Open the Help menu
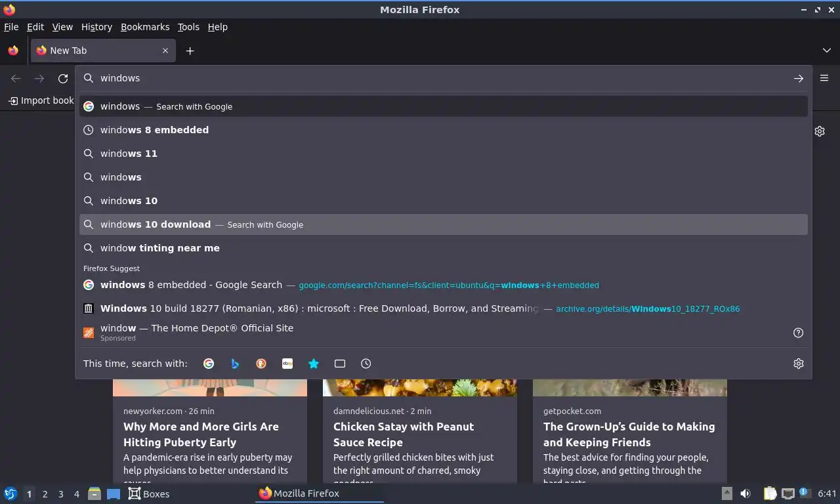 point(218,27)
